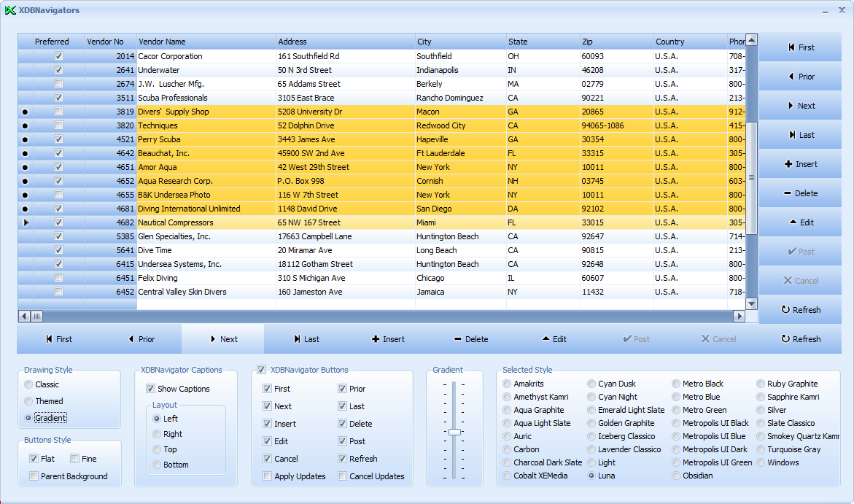Click the Vendor Name column header

206,42
